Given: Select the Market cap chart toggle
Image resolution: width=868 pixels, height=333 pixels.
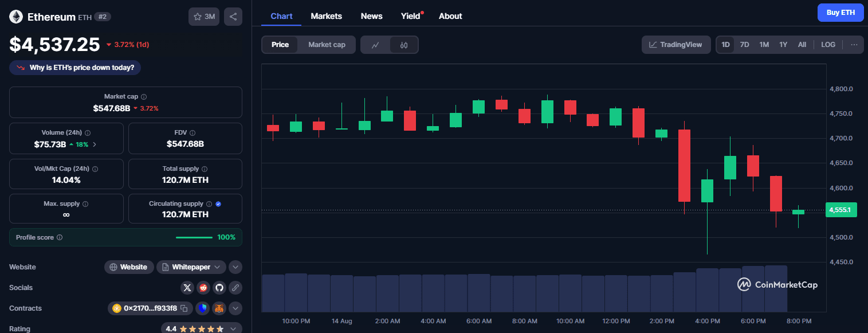Looking at the screenshot, I should click(327, 45).
